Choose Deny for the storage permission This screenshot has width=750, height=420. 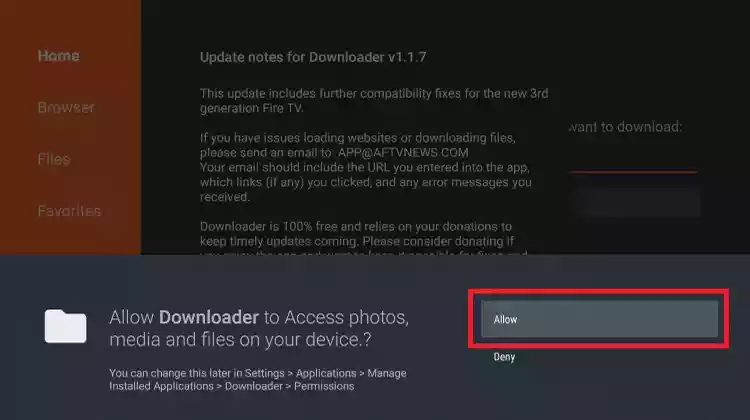[504, 357]
